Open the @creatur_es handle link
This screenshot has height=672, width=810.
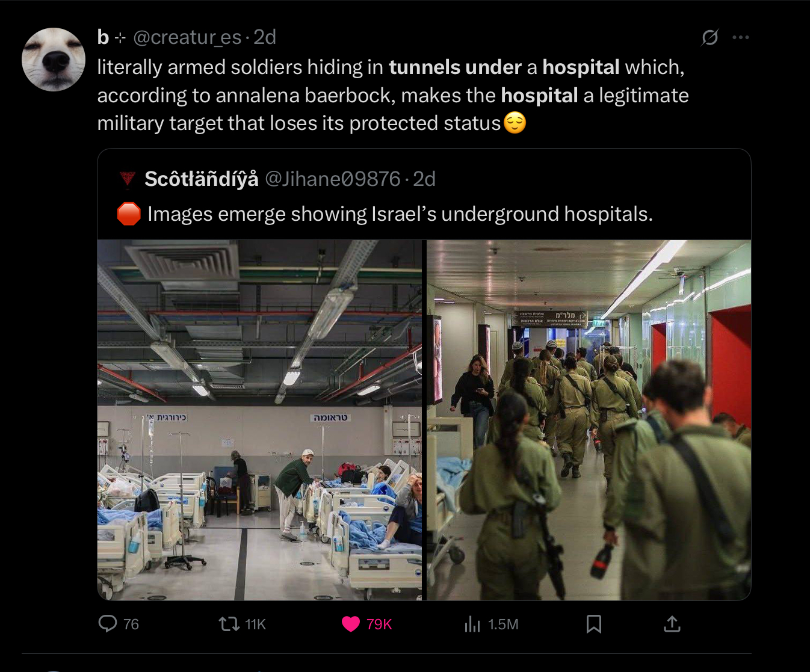pyautogui.click(x=187, y=37)
